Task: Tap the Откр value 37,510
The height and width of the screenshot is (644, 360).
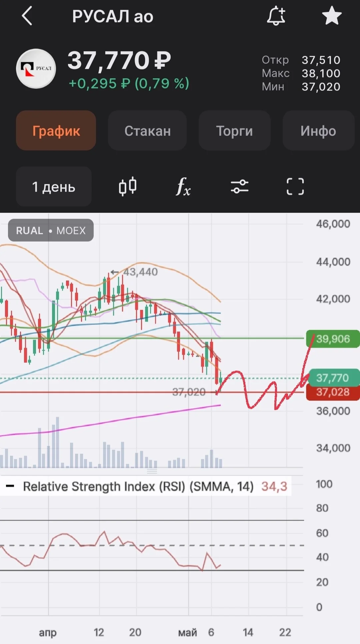Action: (x=321, y=60)
